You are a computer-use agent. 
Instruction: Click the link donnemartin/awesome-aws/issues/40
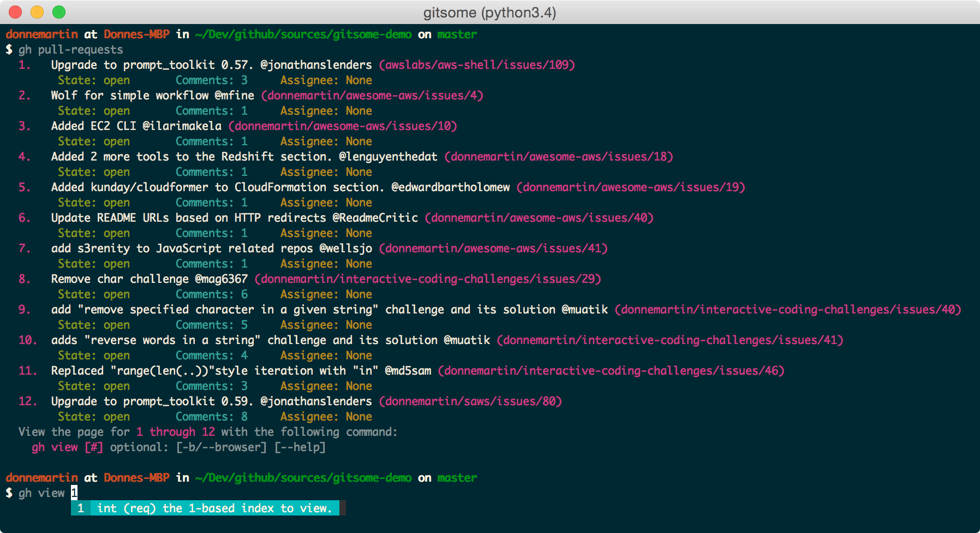[539, 218]
